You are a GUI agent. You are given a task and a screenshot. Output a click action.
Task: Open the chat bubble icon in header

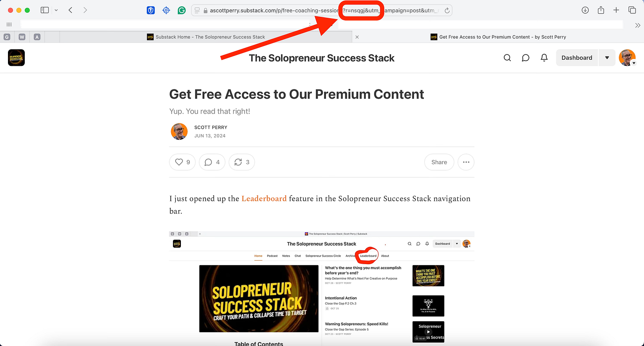pyautogui.click(x=525, y=58)
